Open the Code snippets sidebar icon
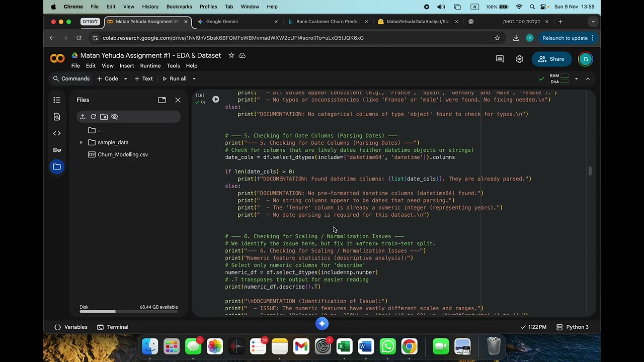The image size is (644, 362). [57, 133]
